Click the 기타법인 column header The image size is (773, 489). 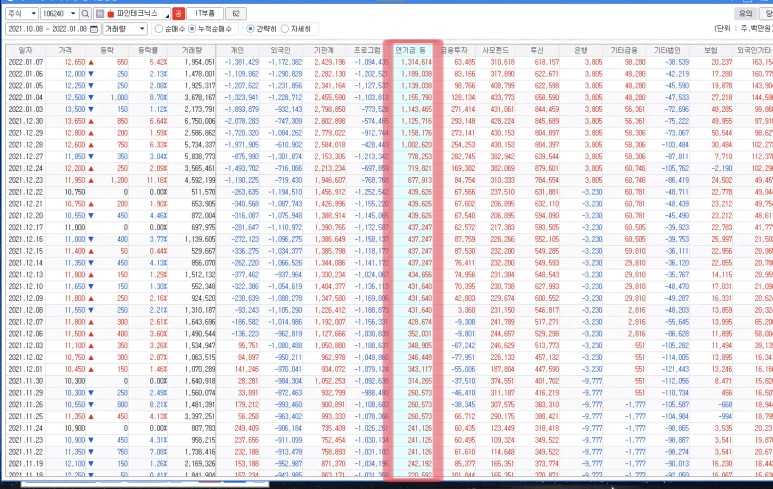point(667,50)
